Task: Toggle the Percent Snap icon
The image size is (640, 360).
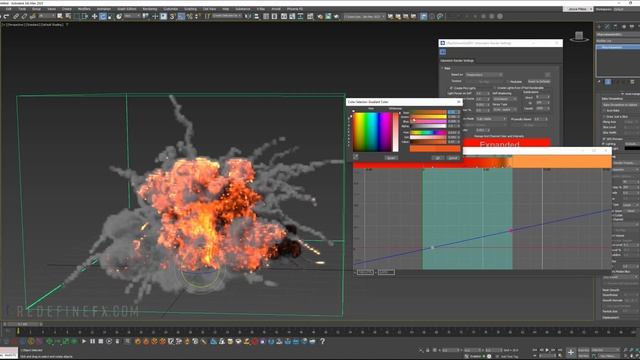Action: 189,16
